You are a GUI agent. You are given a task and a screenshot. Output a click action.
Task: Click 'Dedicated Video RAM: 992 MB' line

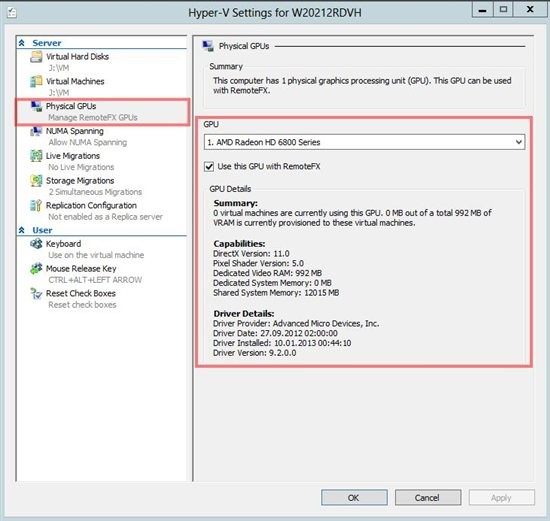[267, 273]
